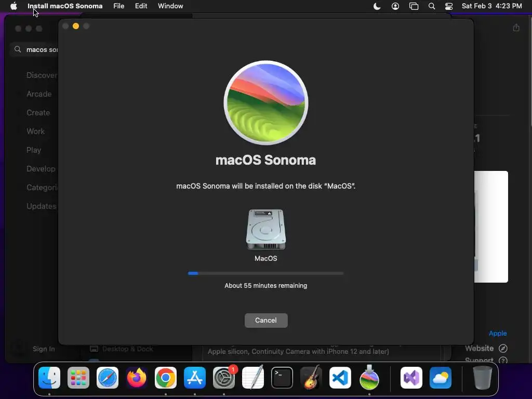
Task: Click Sign In in App Store
Action: [x=44, y=349]
